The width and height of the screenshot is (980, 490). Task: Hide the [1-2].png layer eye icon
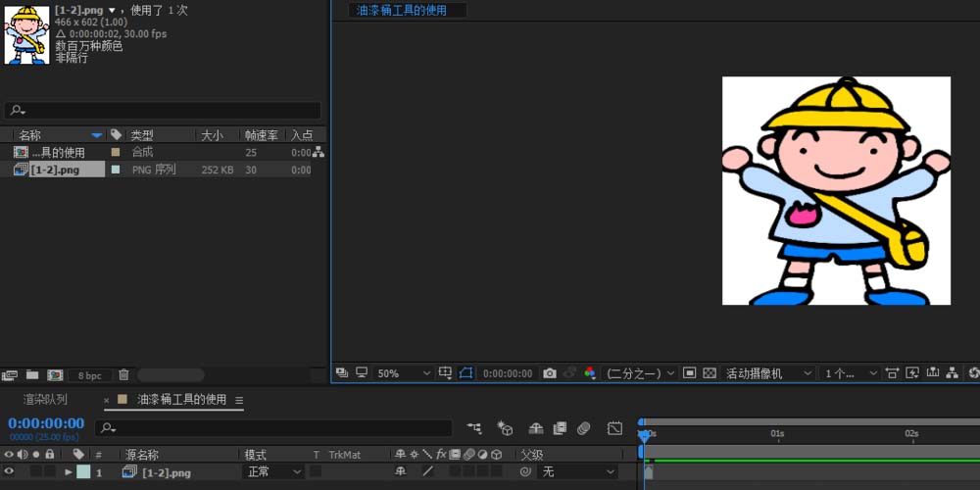tap(10, 472)
